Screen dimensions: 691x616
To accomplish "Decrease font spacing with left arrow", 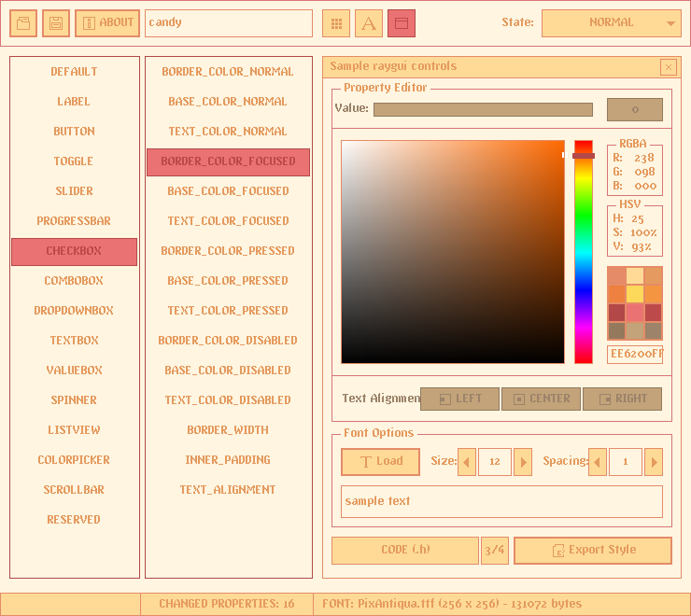I will click(598, 462).
